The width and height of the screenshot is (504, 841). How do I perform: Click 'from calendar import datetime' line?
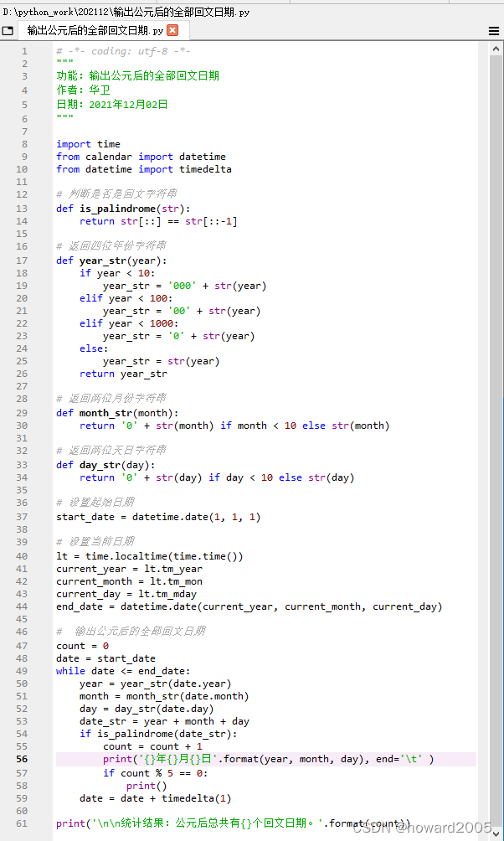pos(141,157)
